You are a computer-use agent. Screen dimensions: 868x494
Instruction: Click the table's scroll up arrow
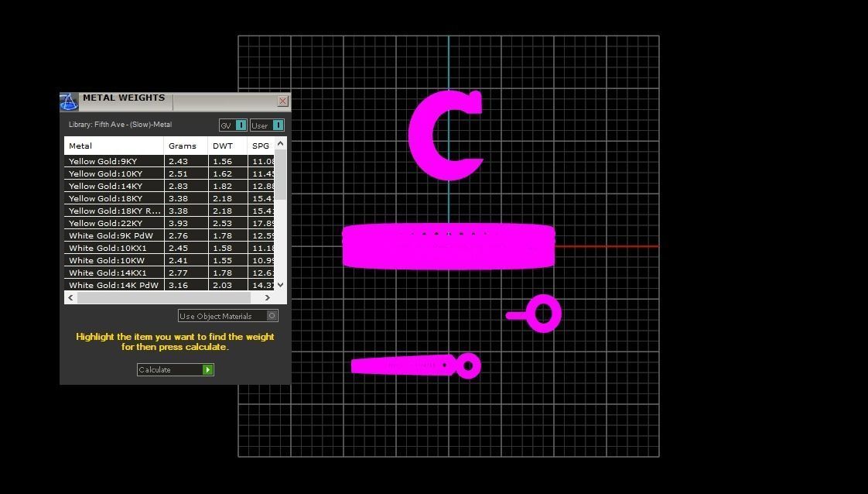[x=281, y=143]
